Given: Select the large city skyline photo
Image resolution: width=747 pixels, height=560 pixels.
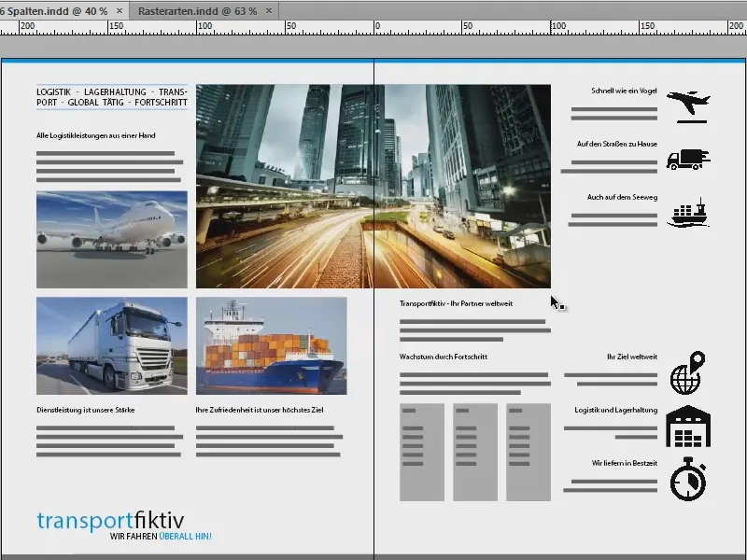Looking at the screenshot, I should [x=373, y=186].
